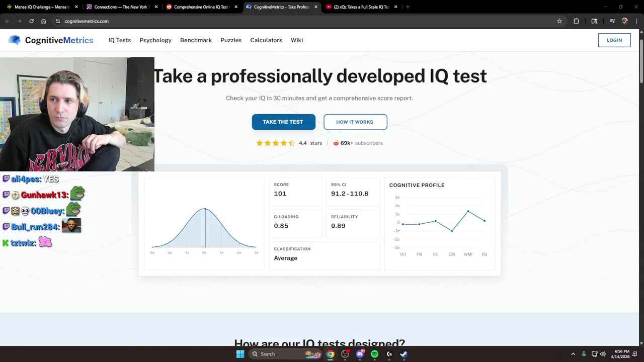Click the 95% CI 91.2-110.8 card
The image size is (644, 362).
point(353,191)
